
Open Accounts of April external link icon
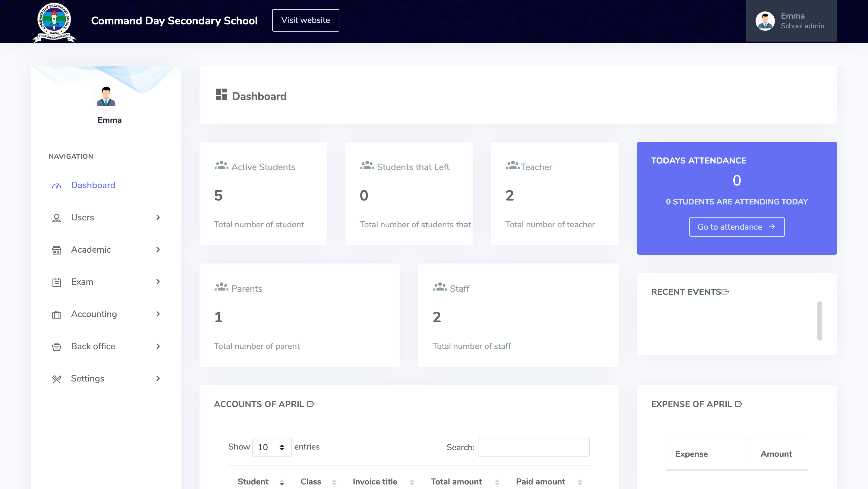pos(311,404)
